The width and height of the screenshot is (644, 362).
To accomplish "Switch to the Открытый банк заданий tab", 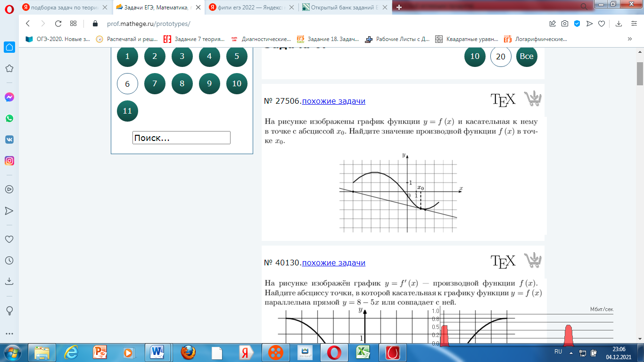I will (x=345, y=7).
